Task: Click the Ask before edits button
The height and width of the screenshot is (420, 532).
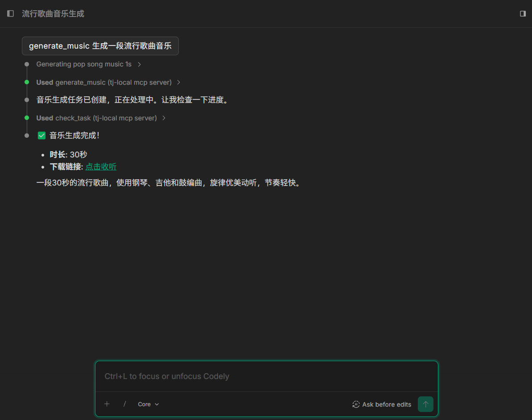Action: [x=382, y=404]
